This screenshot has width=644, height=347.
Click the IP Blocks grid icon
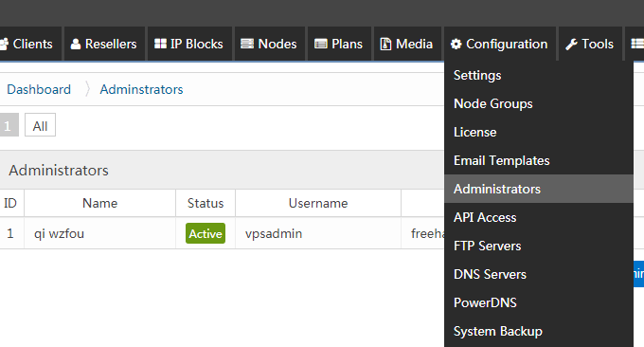click(160, 44)
